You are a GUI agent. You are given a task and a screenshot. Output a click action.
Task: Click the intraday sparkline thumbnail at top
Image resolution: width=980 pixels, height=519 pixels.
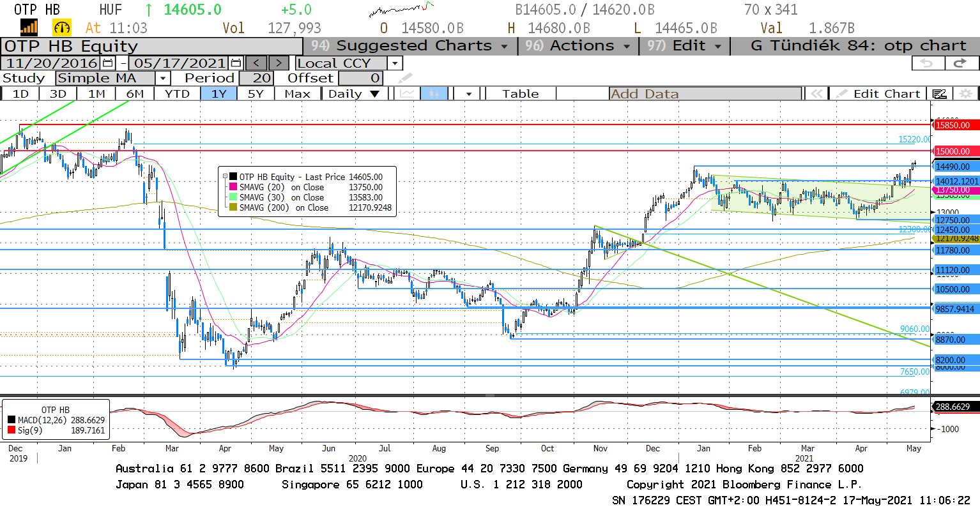point(401,9)
